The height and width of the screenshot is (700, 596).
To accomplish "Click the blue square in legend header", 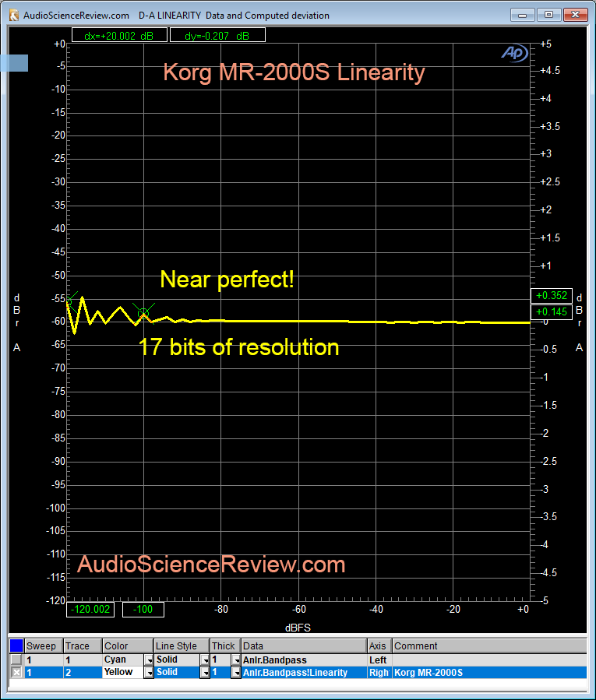I will (16, 645).
